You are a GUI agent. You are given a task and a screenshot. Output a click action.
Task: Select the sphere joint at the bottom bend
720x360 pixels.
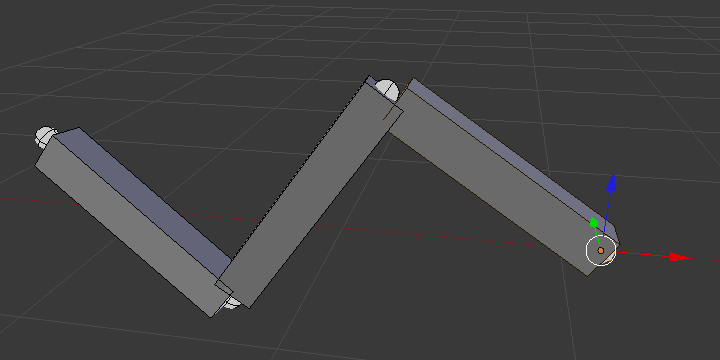click(x=232, y=303)
